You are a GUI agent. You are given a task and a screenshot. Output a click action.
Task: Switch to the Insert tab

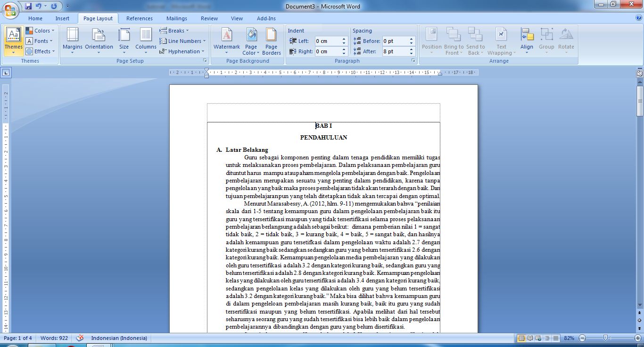(x=62, y=18)
